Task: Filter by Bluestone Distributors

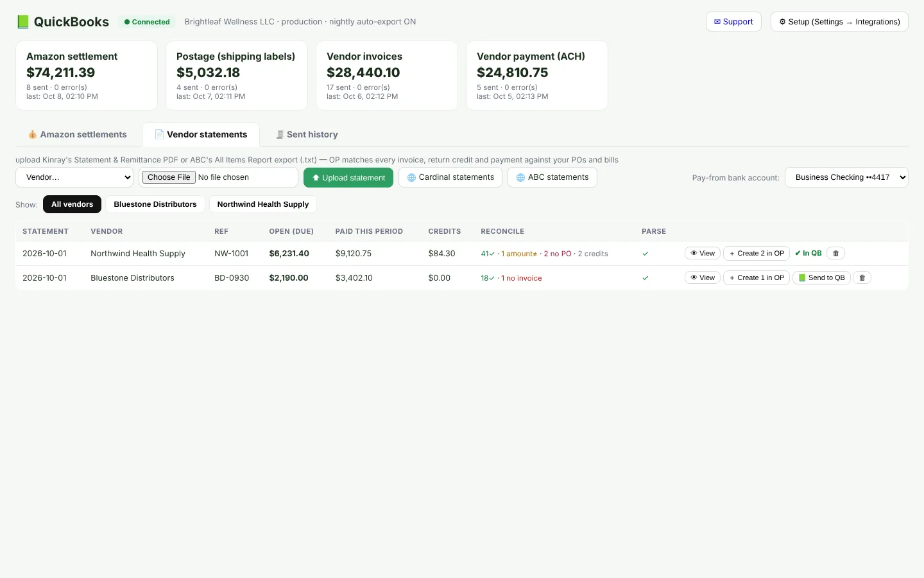Action: [155, 204]
